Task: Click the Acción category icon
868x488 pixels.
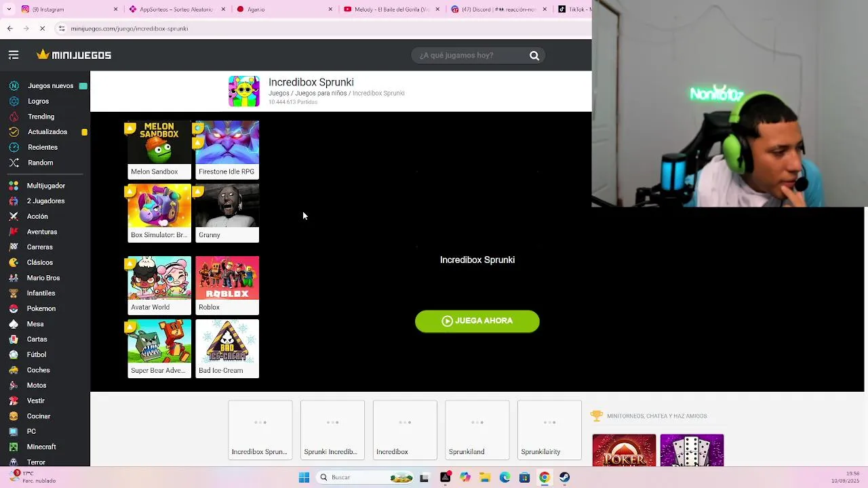Action: (14, 216)
